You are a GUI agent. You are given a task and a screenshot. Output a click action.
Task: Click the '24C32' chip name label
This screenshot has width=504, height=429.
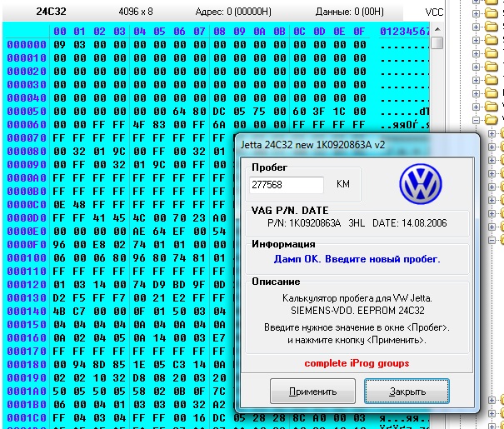click(51, 12)
